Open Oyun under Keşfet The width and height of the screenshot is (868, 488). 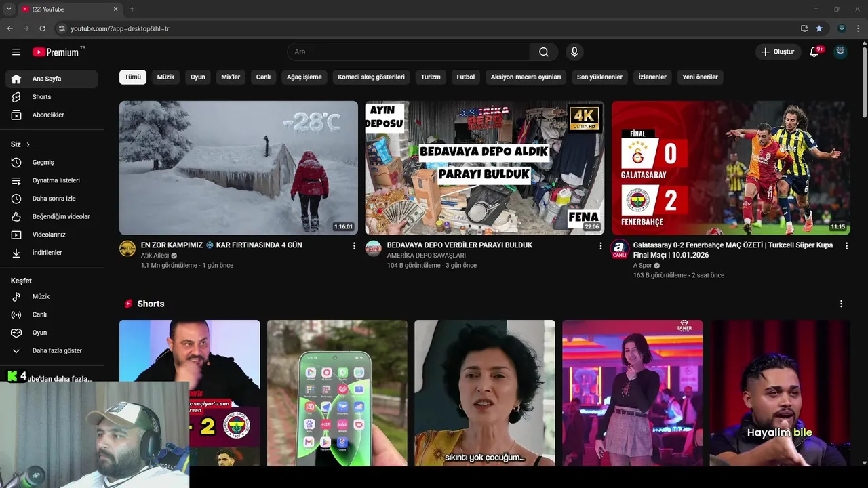[x=52, y=333]
